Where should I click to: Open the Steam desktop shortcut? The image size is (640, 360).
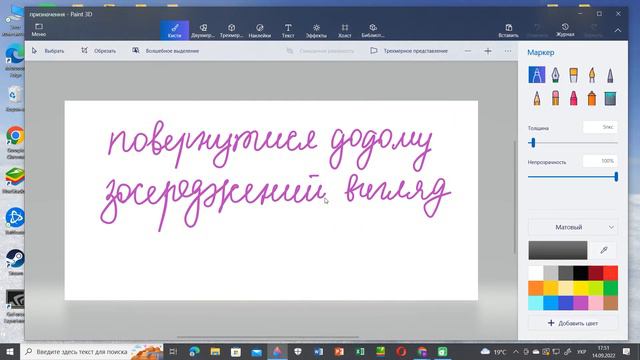[x=15, y=262]
